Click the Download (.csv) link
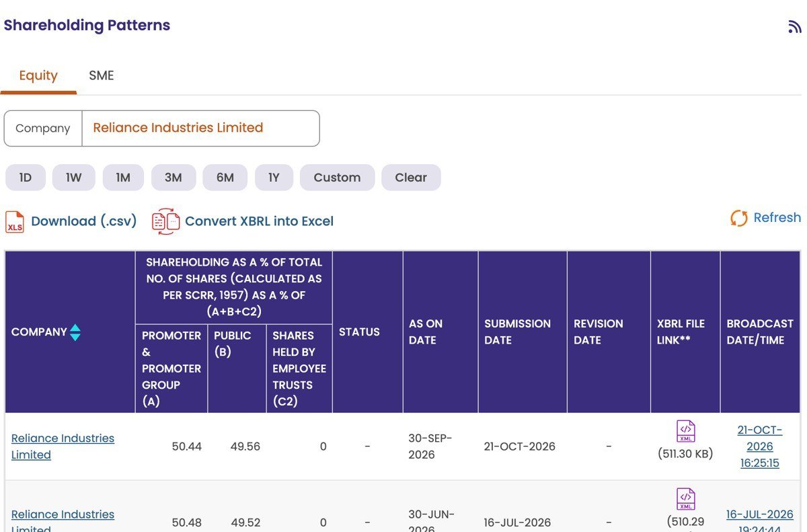 coord(84,221)
